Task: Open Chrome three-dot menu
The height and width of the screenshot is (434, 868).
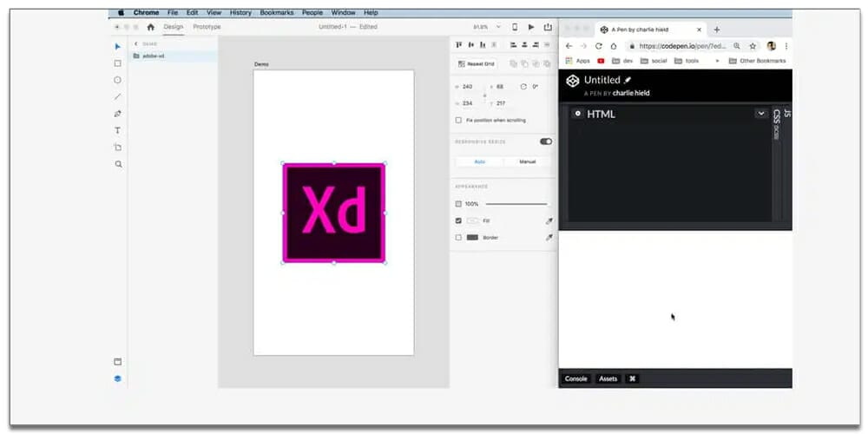Action: click(786, 46)
